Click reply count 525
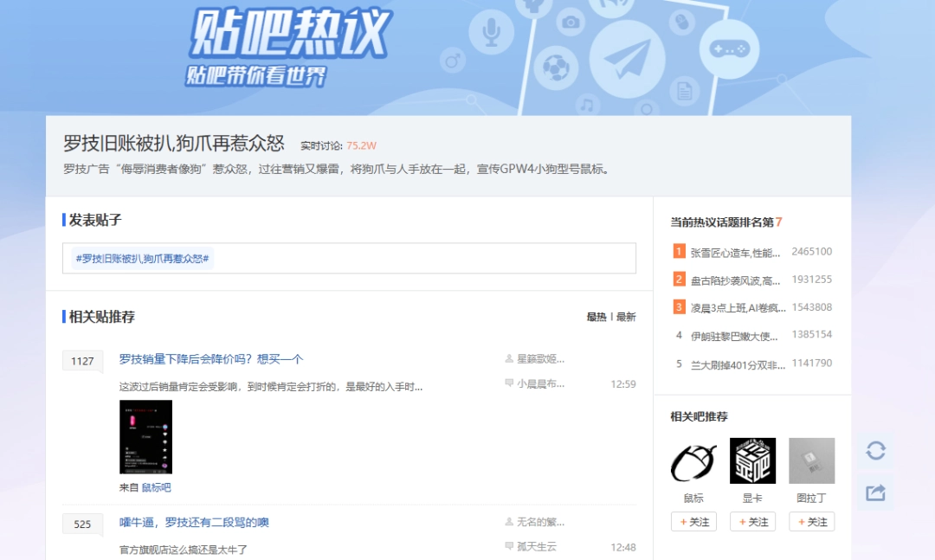935x560 pixels. click(82, 525)
